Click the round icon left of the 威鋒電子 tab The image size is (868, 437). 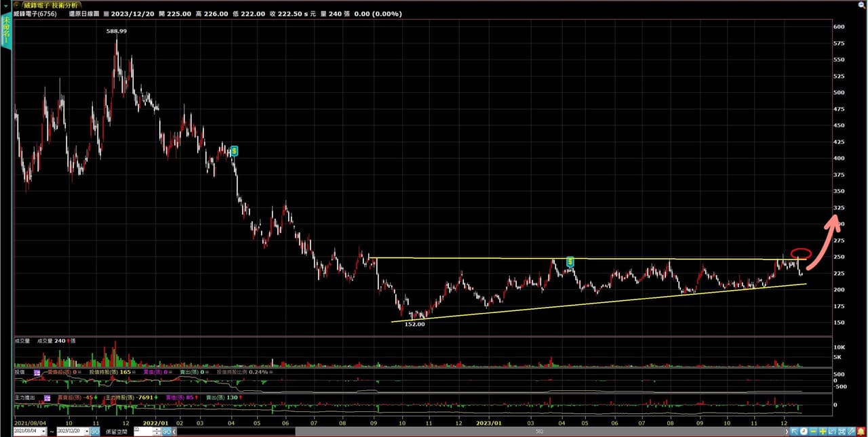[x=18, y=4]
